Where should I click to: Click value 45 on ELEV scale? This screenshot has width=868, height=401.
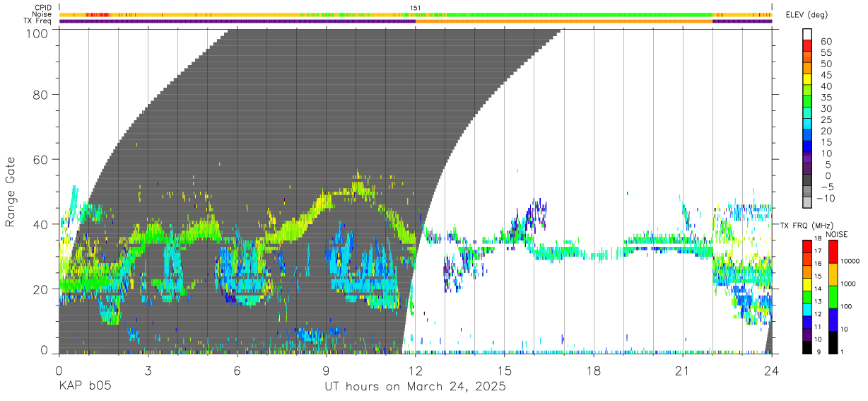click(826, 75)
